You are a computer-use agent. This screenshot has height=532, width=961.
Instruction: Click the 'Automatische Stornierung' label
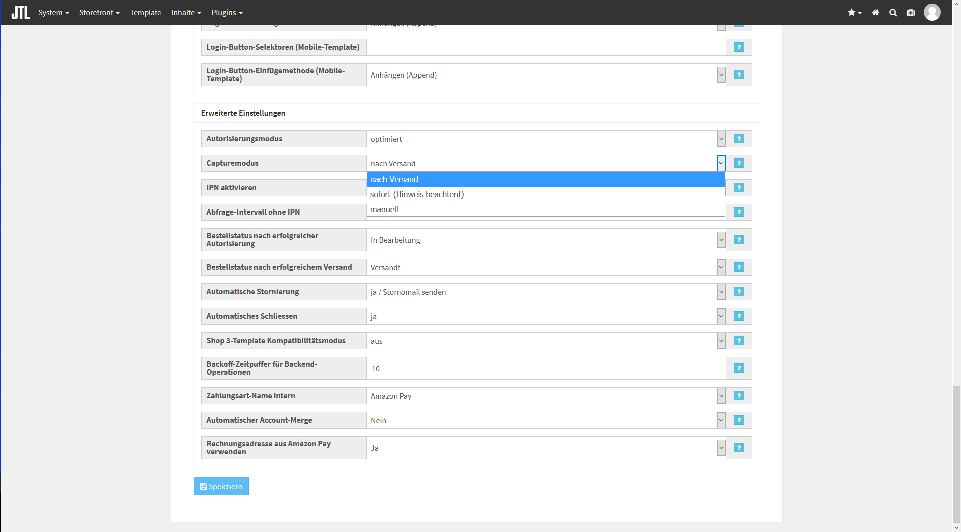coord(253,292)
